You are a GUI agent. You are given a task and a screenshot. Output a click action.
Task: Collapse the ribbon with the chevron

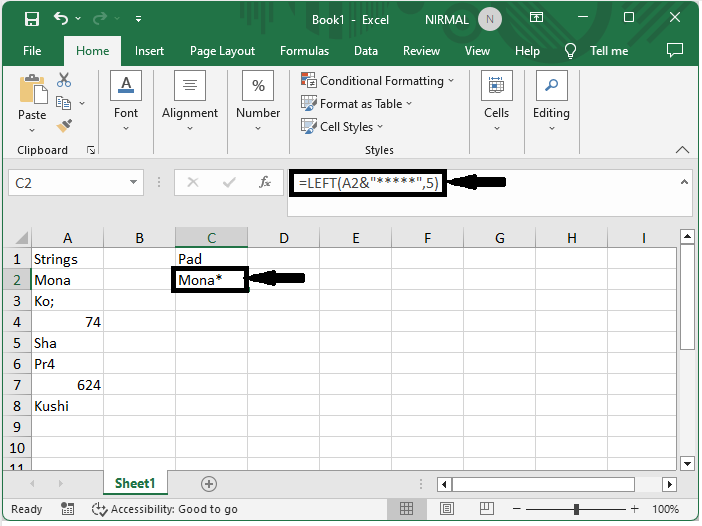click(682, 150)
